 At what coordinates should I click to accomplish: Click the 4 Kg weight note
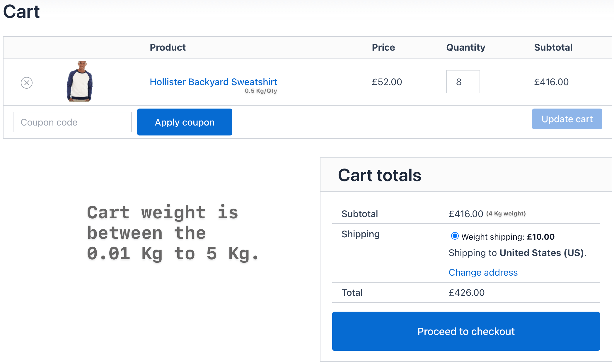click(x=506, y=214)
